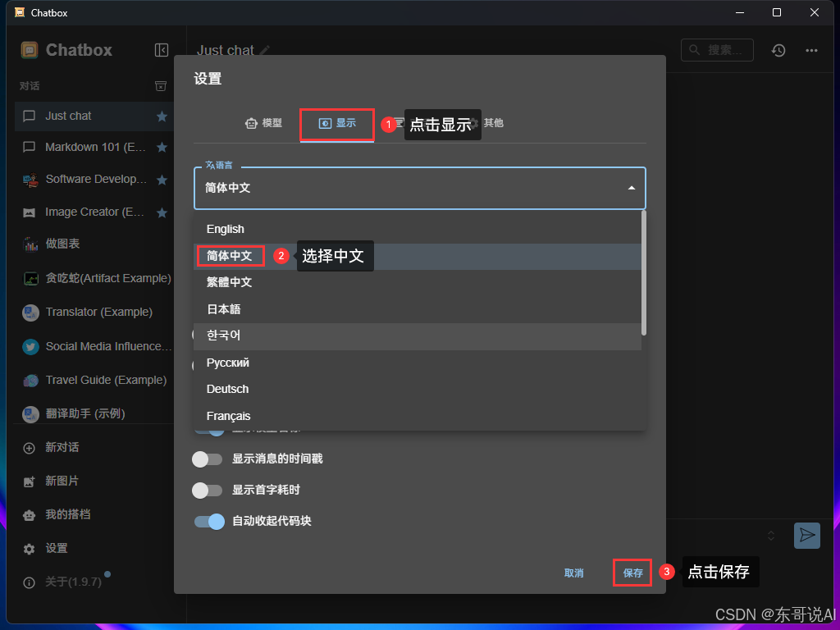Toggle 显示首字耗时 switch
Viewport: 840px width, 630px height.
pyautogui.click(x=208, y=491)
